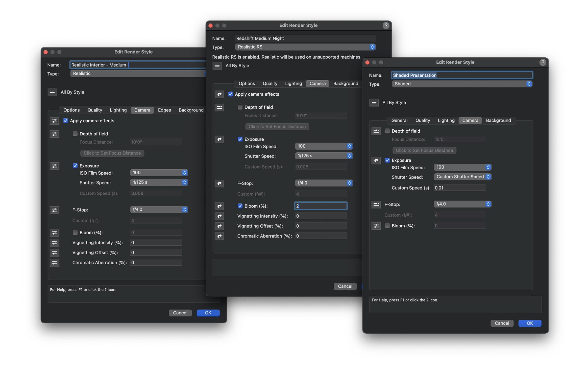The height and width of the screenshot is (370, 588).
Task: Click OK in Shaded Presentation dialog
Action: pyautogui.click(x=529, y=323)
